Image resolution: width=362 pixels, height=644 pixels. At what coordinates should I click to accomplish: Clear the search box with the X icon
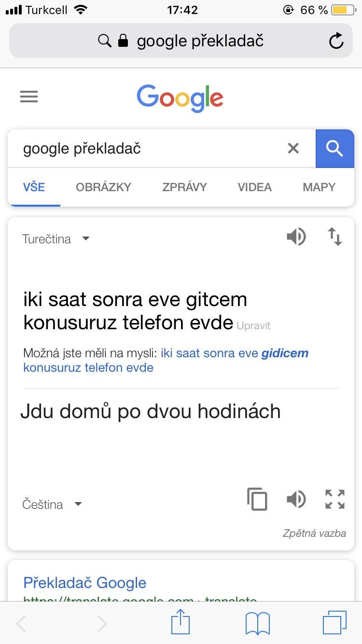(293, 148)
